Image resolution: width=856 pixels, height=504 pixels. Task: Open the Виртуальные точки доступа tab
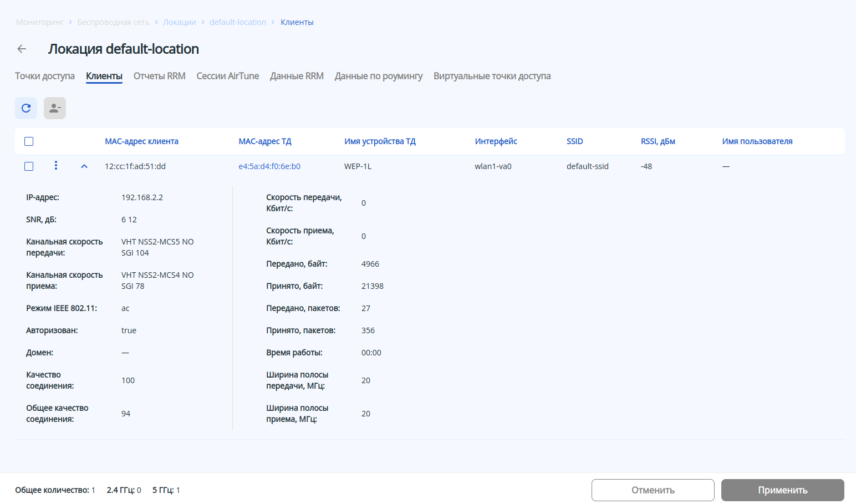[x=492, y=76]
